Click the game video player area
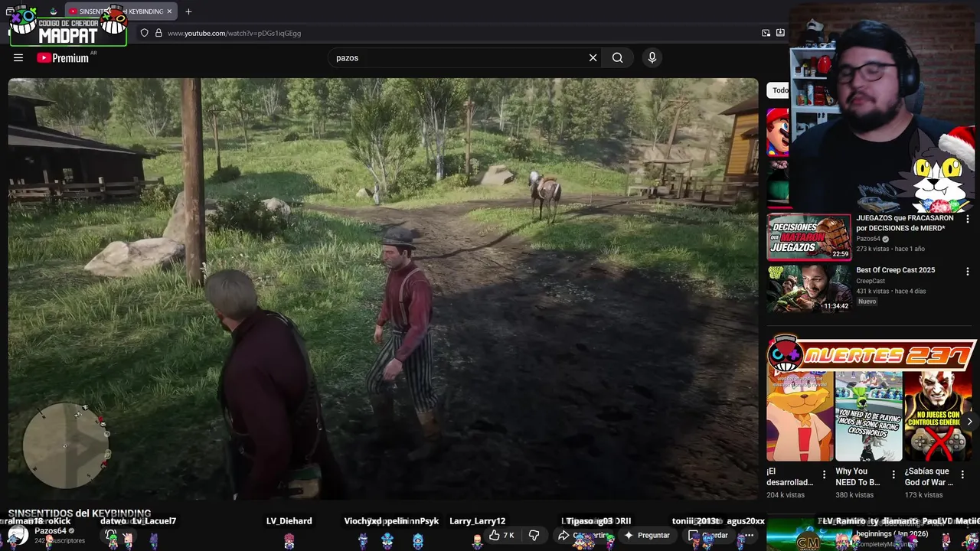 (x=383, y=289)
